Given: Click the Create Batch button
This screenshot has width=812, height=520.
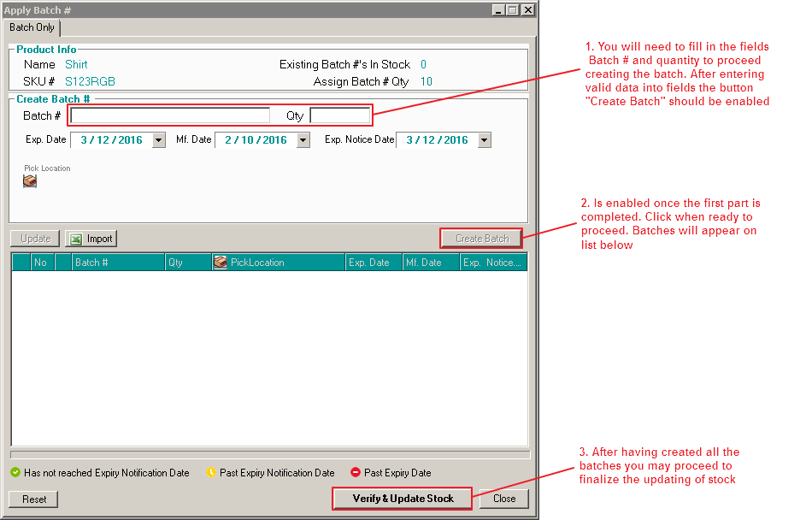Looking at the screenshot, I should pos(481,239).
